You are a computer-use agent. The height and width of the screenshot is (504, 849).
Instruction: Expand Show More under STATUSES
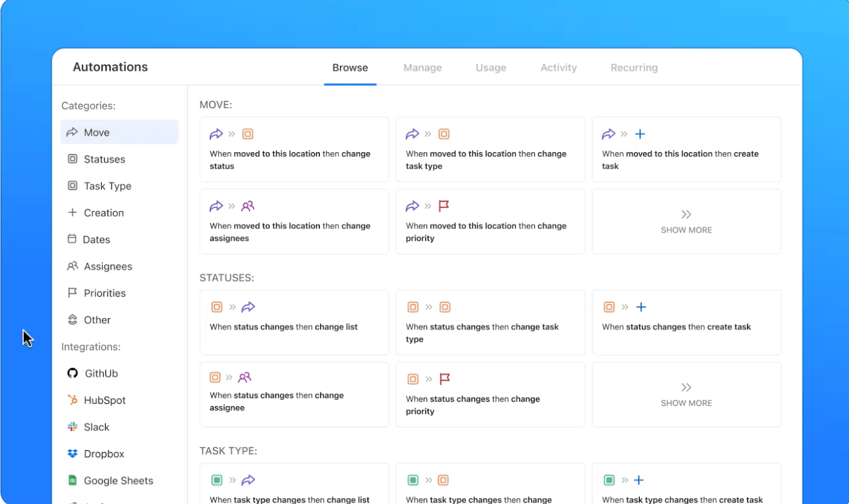click(686, 395)
